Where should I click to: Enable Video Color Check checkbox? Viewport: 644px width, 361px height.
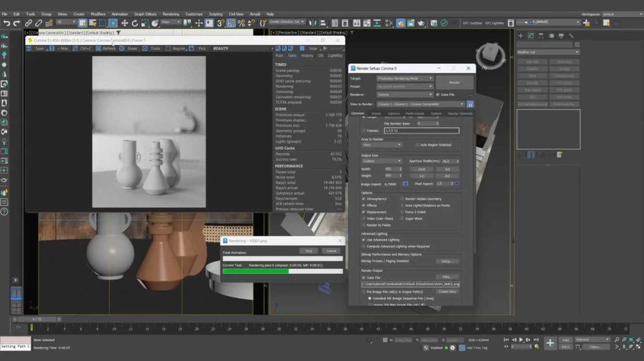(x=363, y=219)
